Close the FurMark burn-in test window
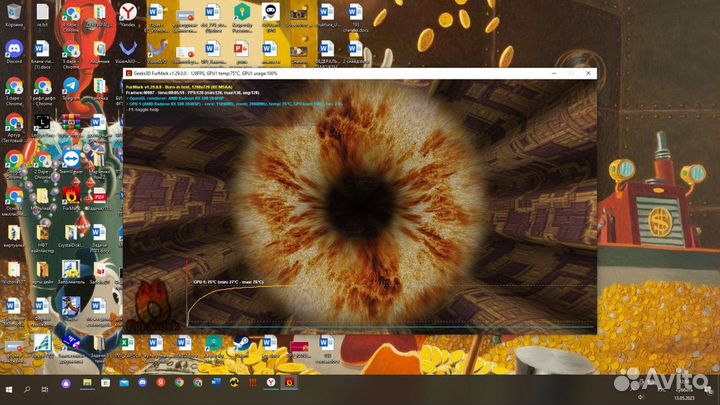Image resolution: width=720 pixels, height=405 pixels. pyautogui.click(x=589, y=73)
